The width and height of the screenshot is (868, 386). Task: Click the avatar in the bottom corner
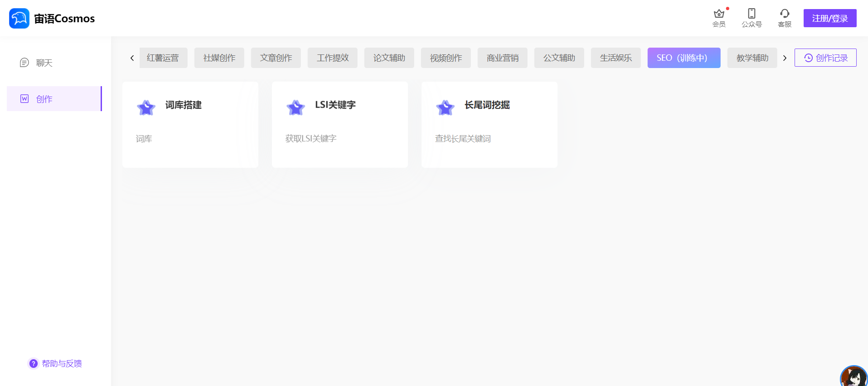[x=854, y=376]
